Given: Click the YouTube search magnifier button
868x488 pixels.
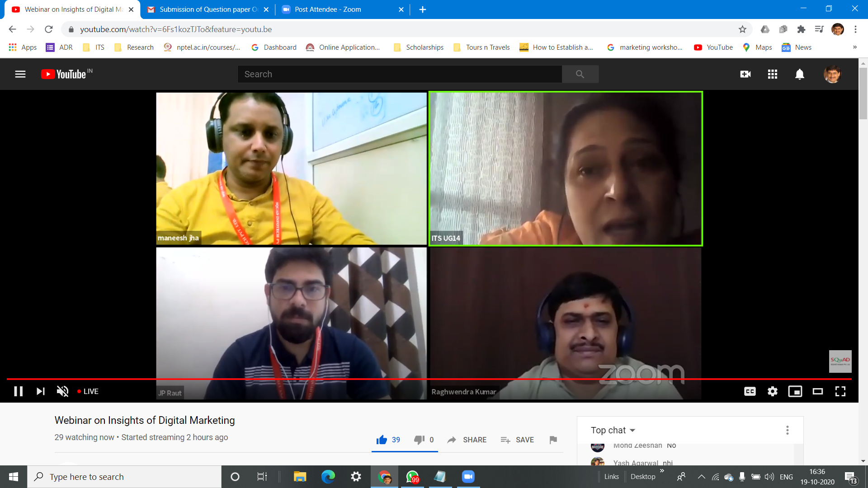Looking at the screenshot, I should [x=580, y=74].
